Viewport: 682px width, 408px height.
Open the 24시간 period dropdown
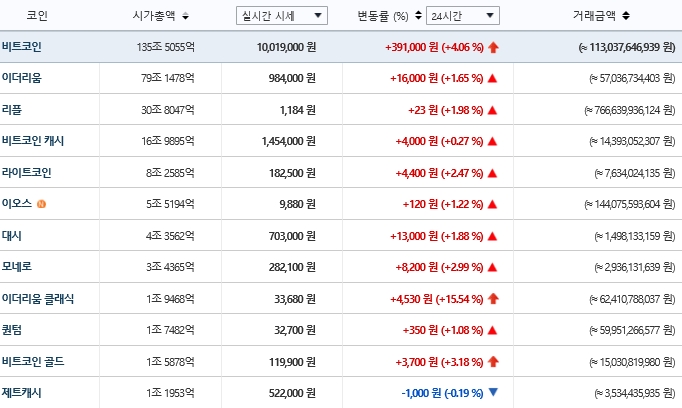[x=463, y=16]
